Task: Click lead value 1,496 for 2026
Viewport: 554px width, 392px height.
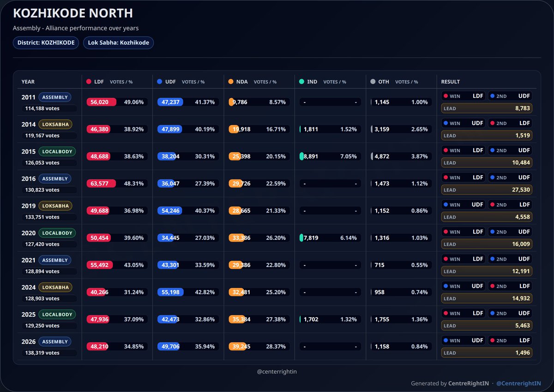Action: pyautogui.click(x=522, y=353)
